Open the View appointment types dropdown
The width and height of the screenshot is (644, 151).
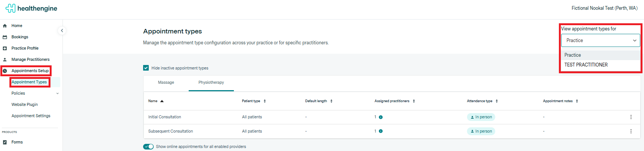pos(600,41)
